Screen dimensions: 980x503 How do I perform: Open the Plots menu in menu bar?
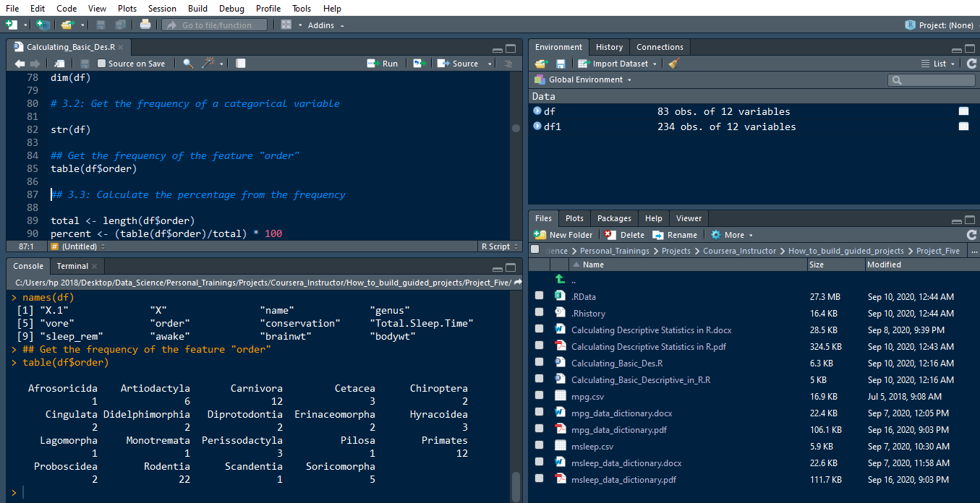point(127,8)
